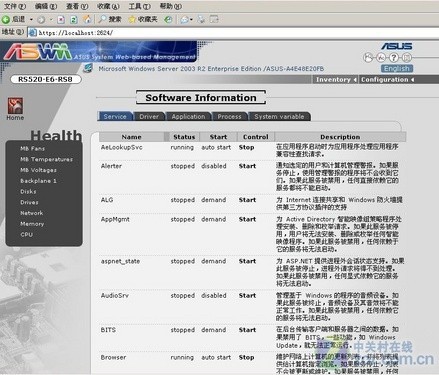Screen dimensions: 439x375
Task: Switch to the Service tab
Action: click(x=115, y=116)
